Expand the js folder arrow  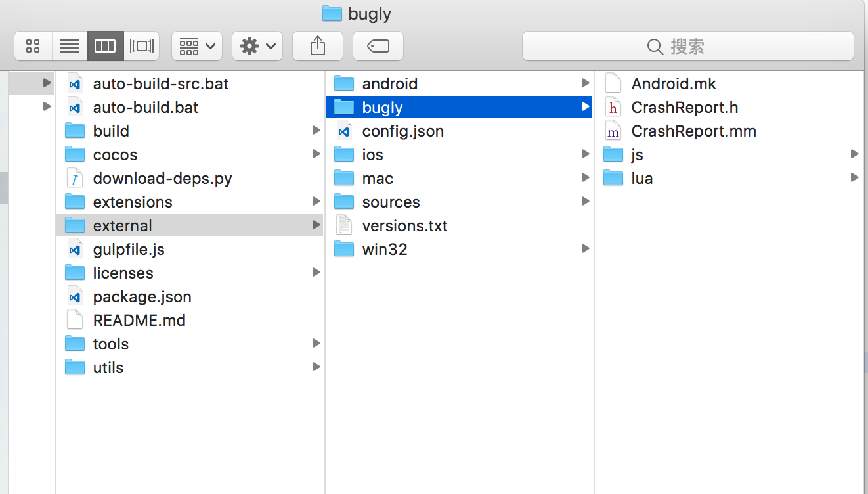[x=854, y=154]
